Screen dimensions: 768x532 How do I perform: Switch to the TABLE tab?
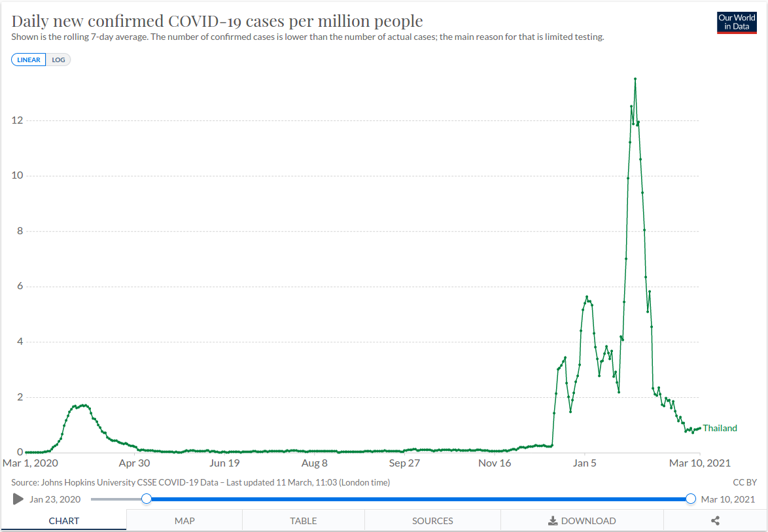click(x=304, y=521)
